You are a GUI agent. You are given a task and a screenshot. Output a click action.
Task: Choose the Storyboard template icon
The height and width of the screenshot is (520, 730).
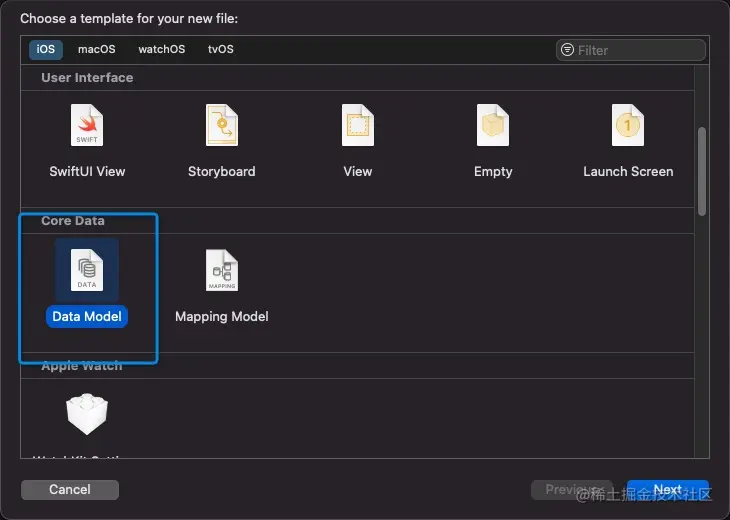point(221,126)
